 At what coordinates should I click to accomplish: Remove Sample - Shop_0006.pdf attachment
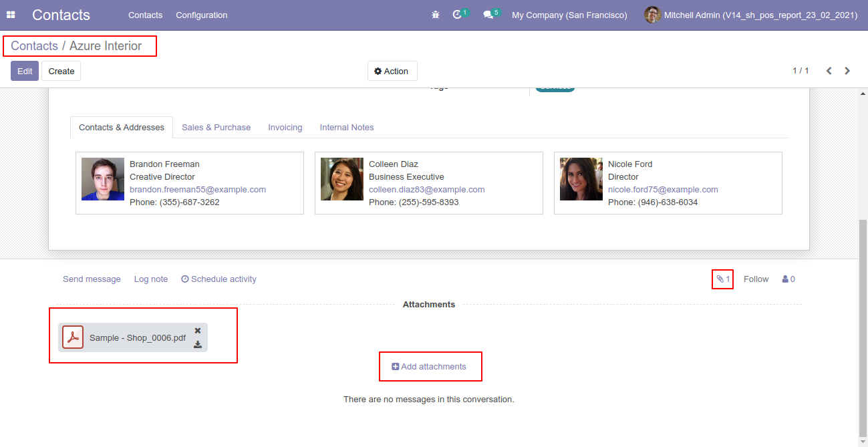pos(198,330)
